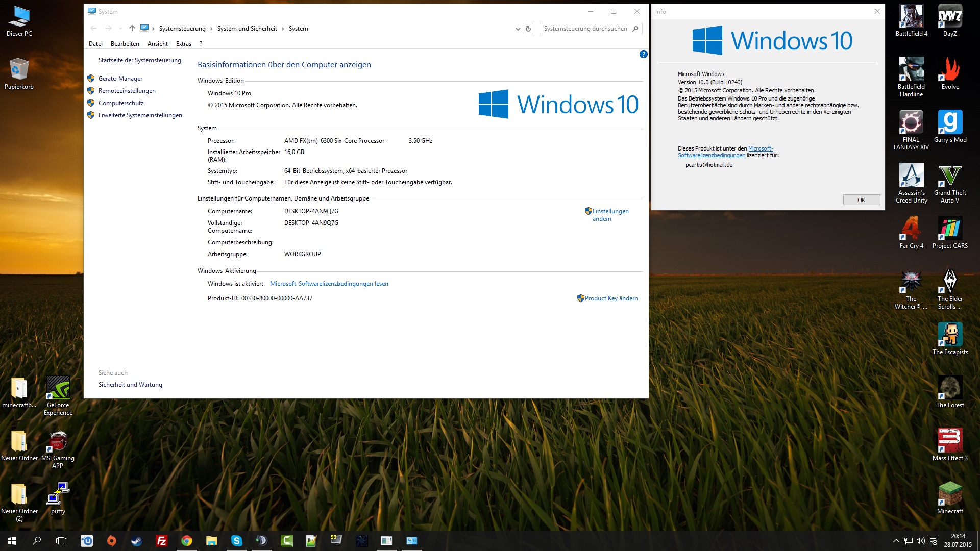Viewport: 980px width, 551px height.
Task: Select Assassin's Creed Unity shortcut
Action: tap(911, 183)
